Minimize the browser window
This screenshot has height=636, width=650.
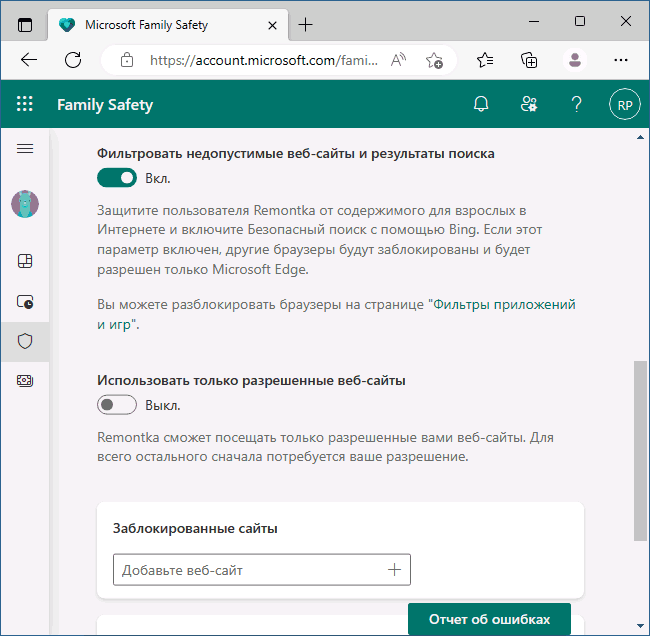[534, 21]
